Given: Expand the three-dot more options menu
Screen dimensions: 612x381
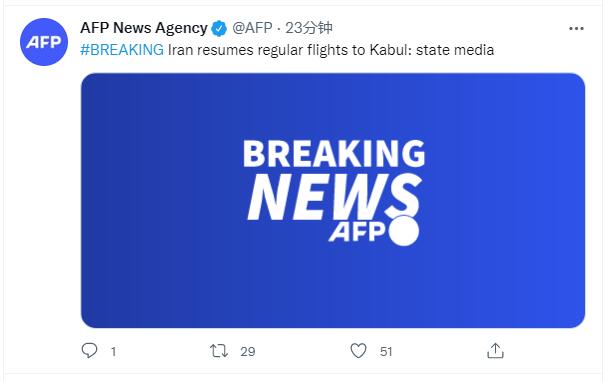Looking at the screenshot, I should coord(576,28).
